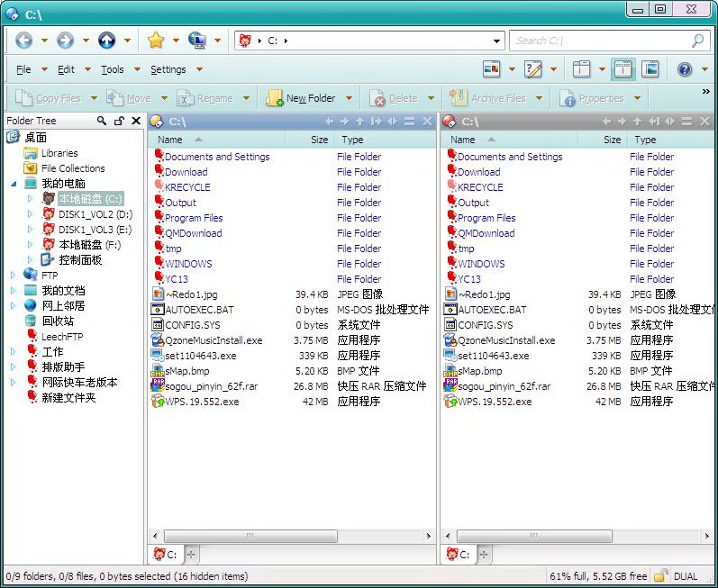Click left pane up arrow in header
The height and width of the screenshot is (588, 718).
coord(360,122)
